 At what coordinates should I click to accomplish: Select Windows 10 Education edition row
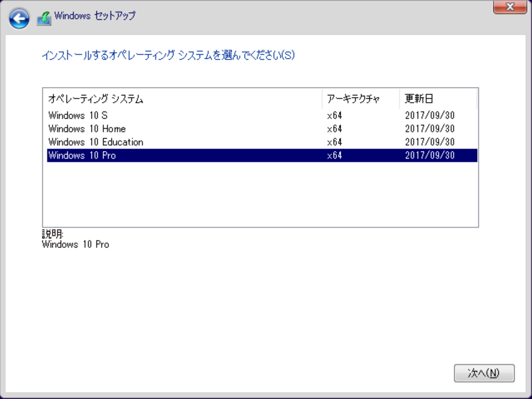(262, 142)
